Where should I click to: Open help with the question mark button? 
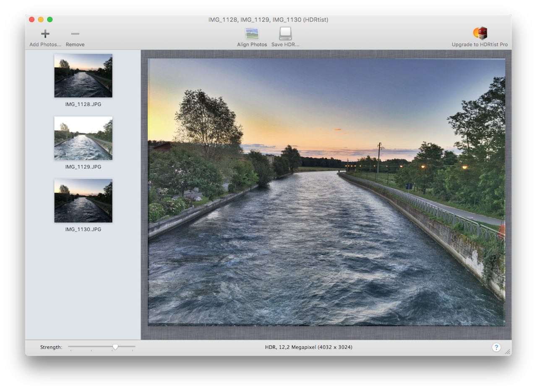496,347
